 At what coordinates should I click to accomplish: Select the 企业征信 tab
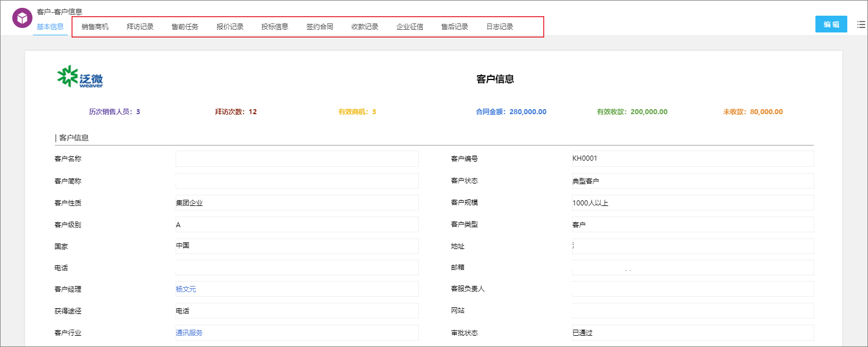pyautogui.click(x=409, y=26)
